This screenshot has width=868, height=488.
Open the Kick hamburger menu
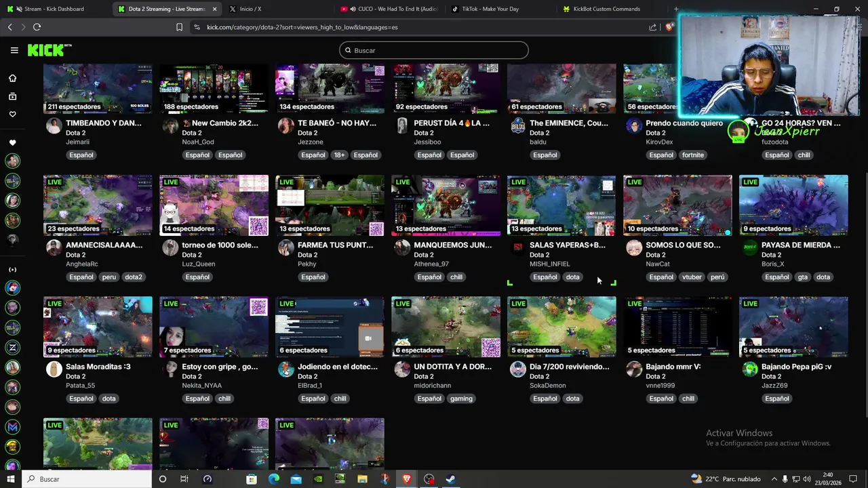tap(14, 50)
